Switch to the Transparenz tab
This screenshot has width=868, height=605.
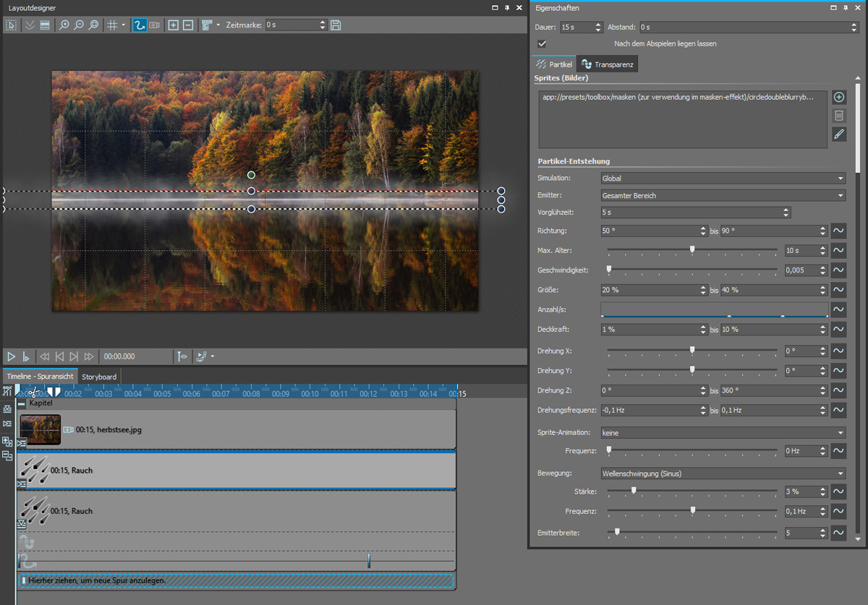click(608, 65)
